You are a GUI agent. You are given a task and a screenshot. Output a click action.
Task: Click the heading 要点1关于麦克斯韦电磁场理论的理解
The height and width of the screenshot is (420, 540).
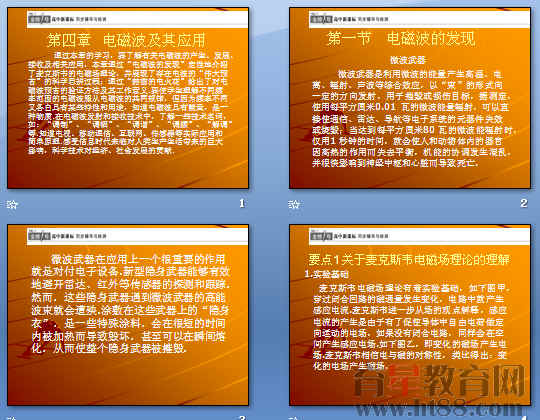click(409, 260)
